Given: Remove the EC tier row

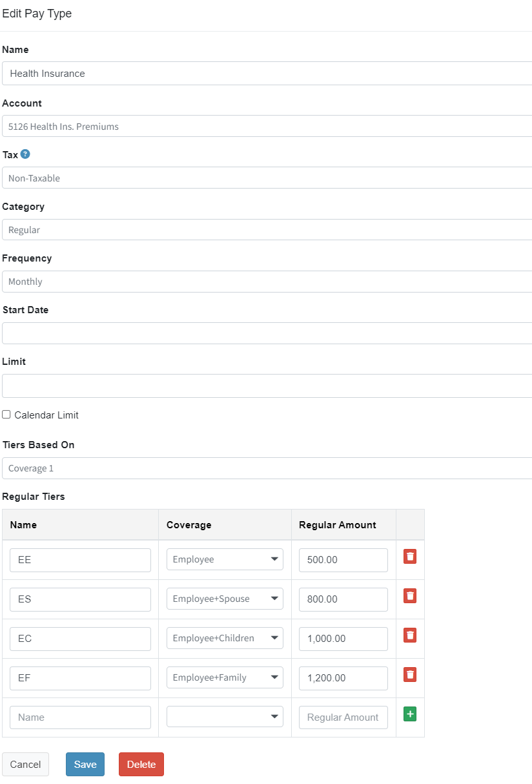Looking at the screenshot, I should click(x=410, y=635).
